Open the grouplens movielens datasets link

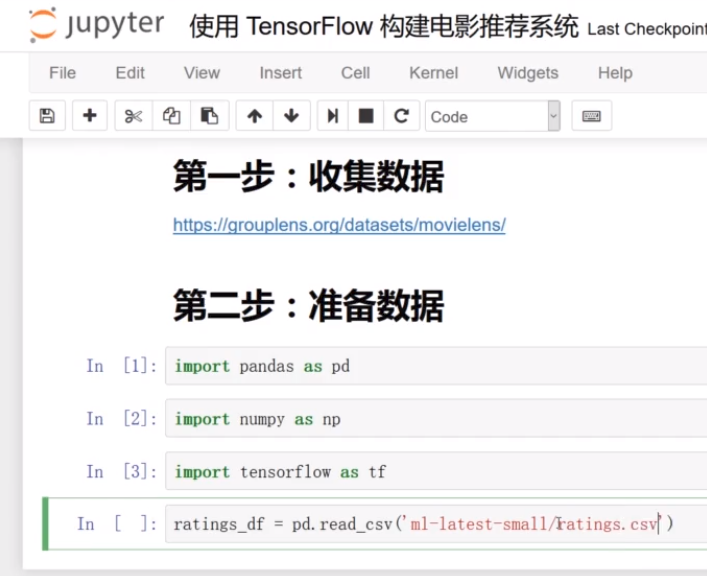pyautogui.click(x=339, y=225)
